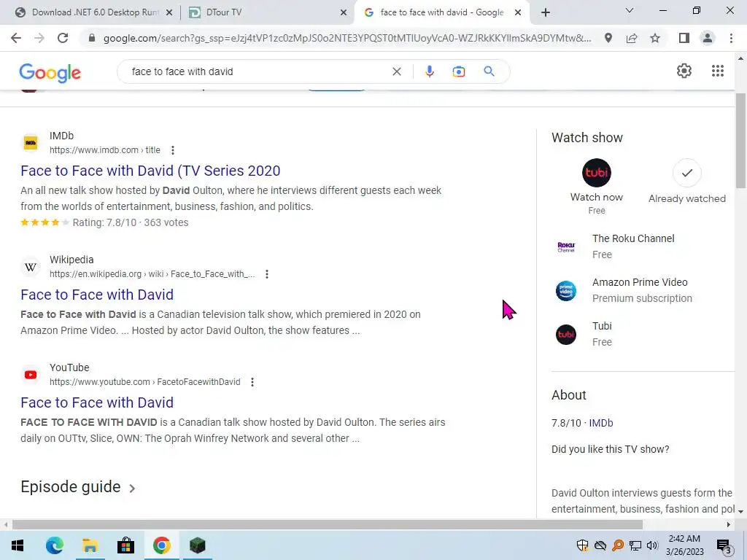747x560 pixels.
Task: Expand the Episode guide section
Action: [78, 487]
